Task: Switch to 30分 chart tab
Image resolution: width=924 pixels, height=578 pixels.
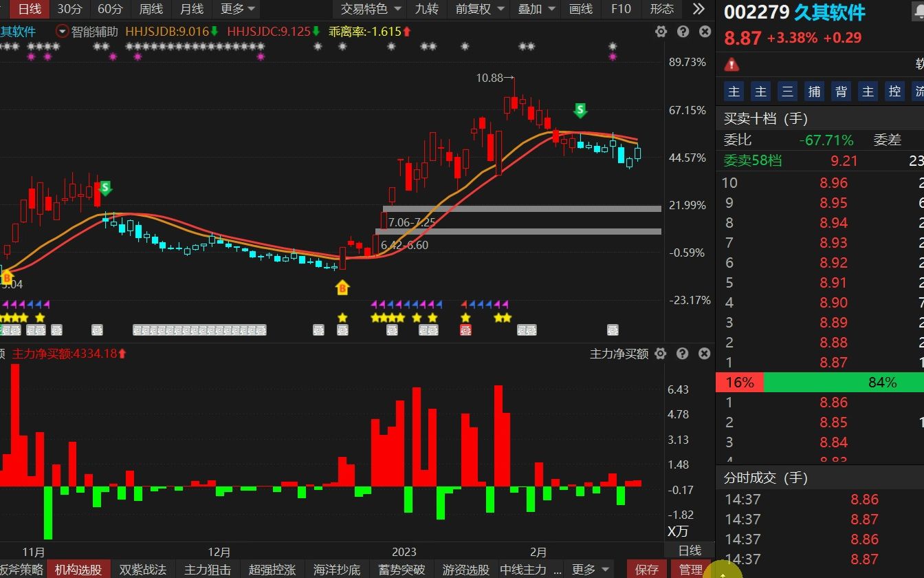Action: coord(69,9)
